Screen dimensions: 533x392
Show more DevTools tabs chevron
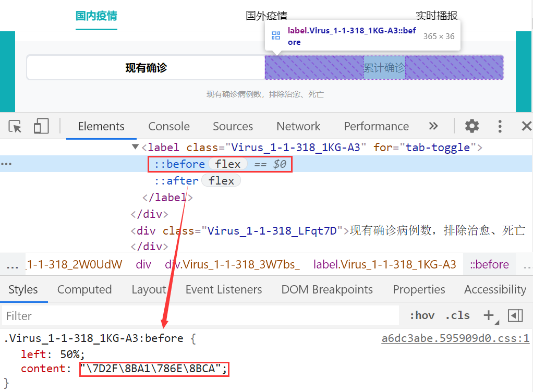[433, 126]
